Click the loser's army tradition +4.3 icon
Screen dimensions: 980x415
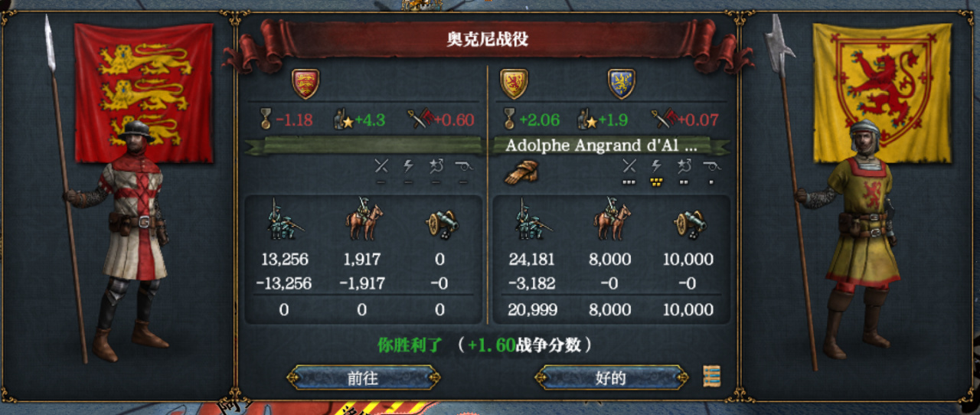(x=343, y=119)
